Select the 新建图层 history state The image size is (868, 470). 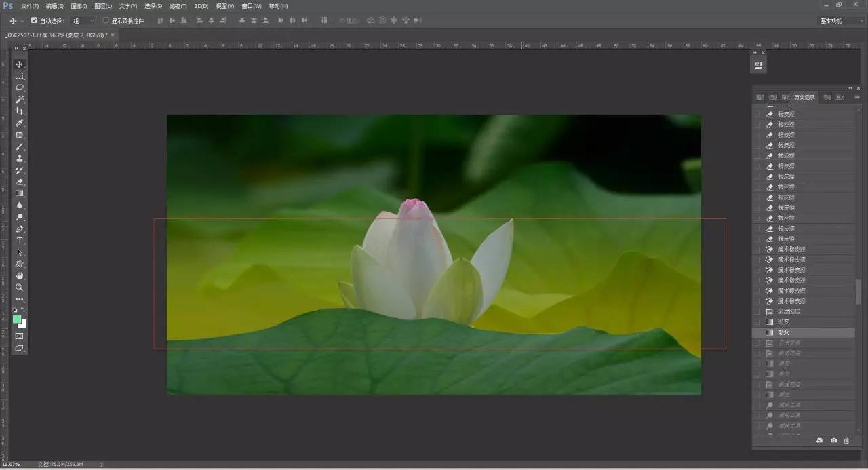(x=787, y=311)
